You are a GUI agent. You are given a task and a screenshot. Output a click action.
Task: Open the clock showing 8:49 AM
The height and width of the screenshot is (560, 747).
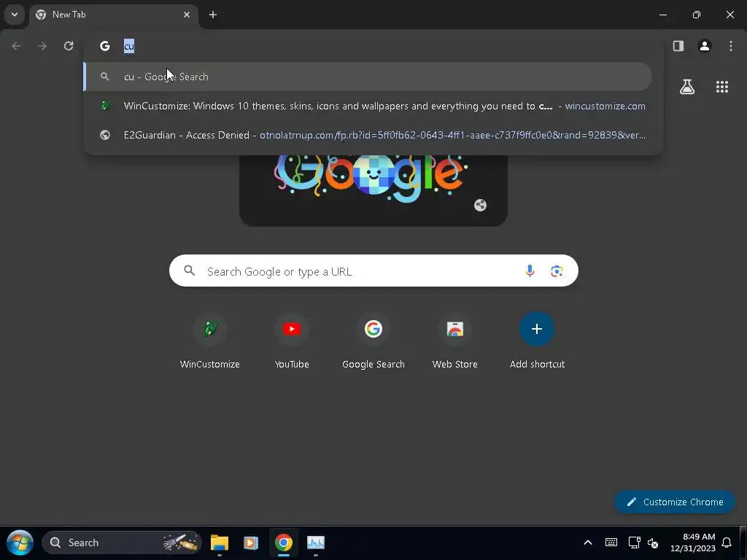(693, 542)
